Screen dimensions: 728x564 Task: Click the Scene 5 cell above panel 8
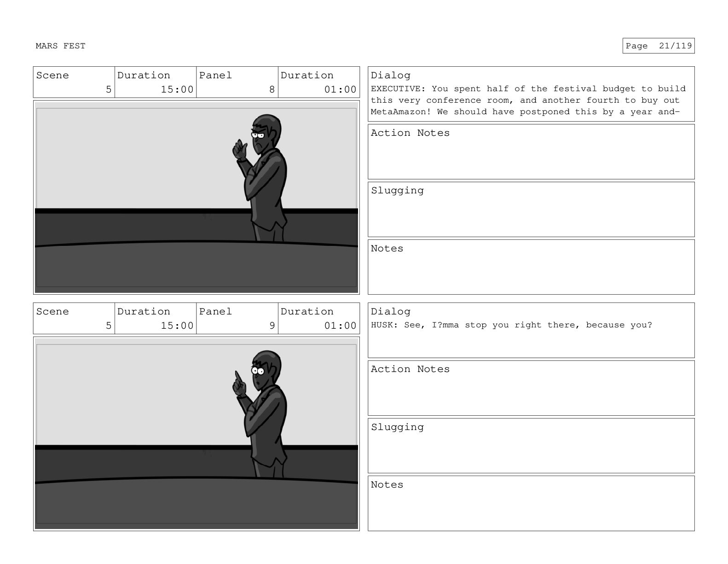[74, 82]
